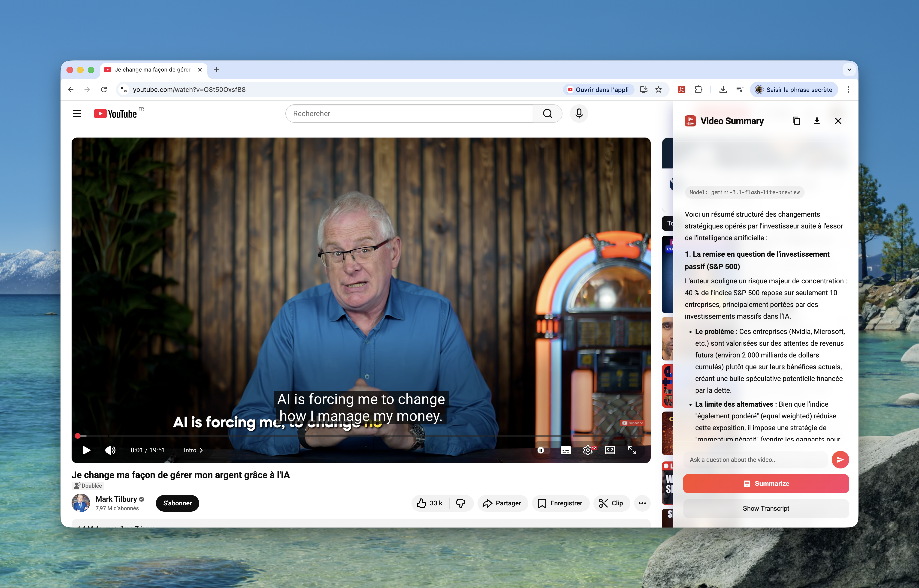Enter fullscreen mode
The width and height of the screenshot is (919, 588).
632,450
